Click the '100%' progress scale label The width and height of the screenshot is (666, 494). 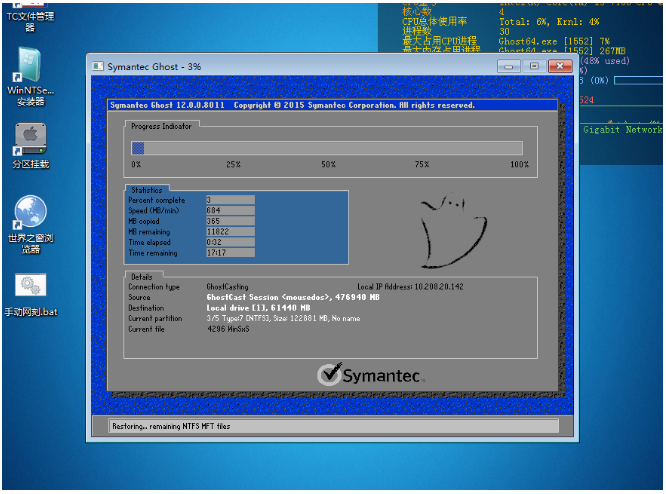pos(519,164)
